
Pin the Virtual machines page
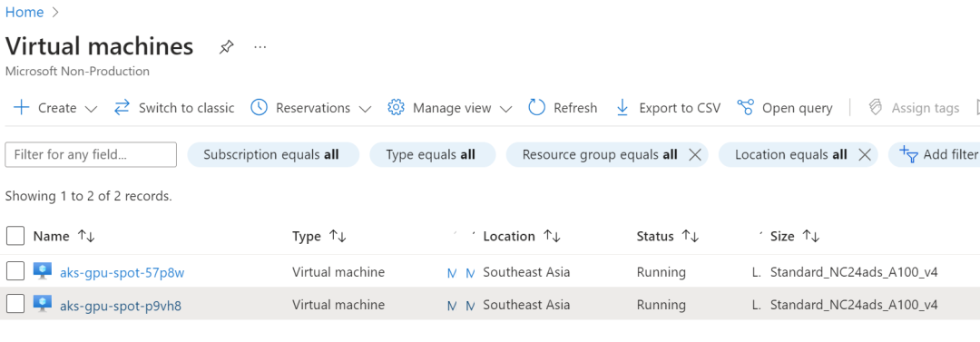point(226,47)
